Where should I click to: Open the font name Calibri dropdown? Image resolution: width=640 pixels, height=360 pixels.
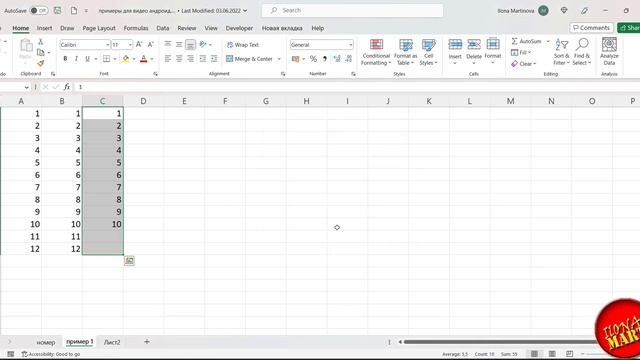(108, 45)
